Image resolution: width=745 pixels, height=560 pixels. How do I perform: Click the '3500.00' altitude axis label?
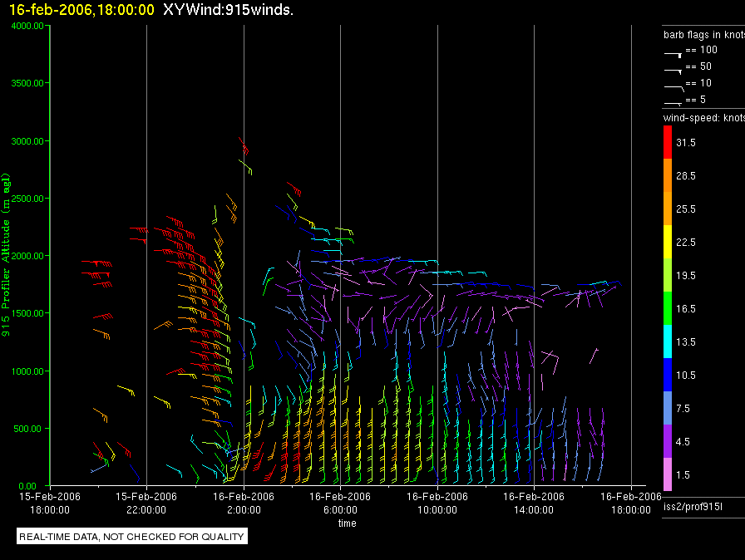[x=27, y=83]
